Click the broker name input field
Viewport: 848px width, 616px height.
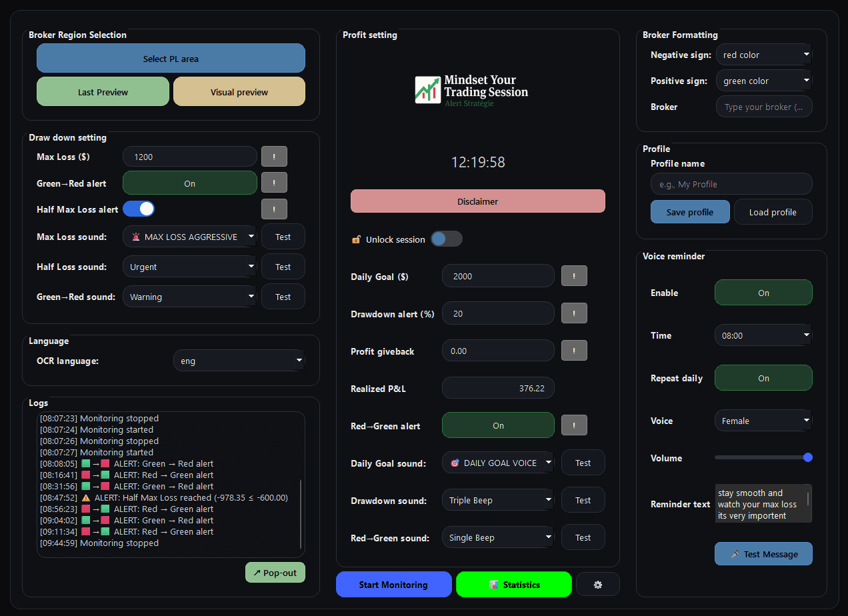coord(764,106)
